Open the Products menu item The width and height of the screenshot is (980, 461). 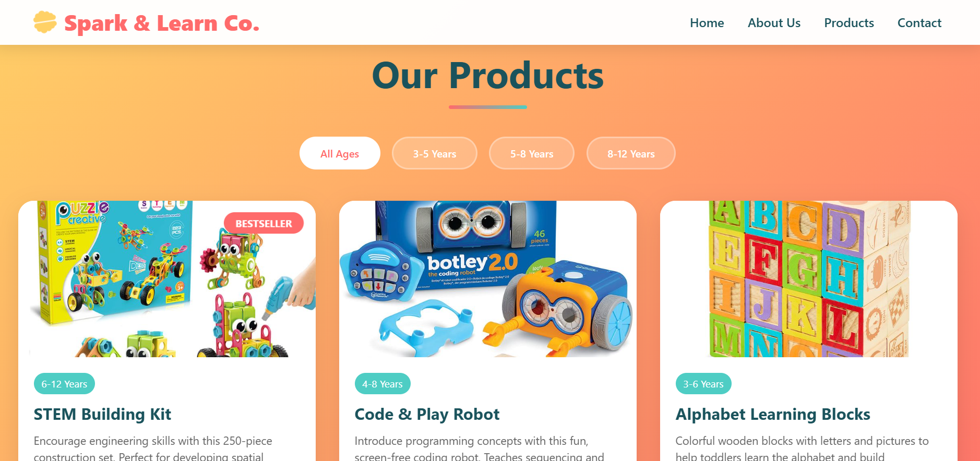click(849, 23)
